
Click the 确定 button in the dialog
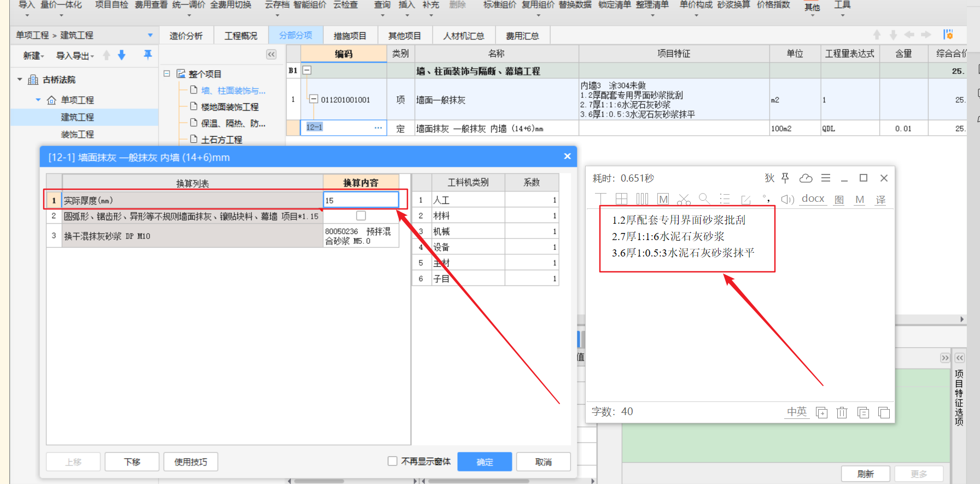(485, 462)
